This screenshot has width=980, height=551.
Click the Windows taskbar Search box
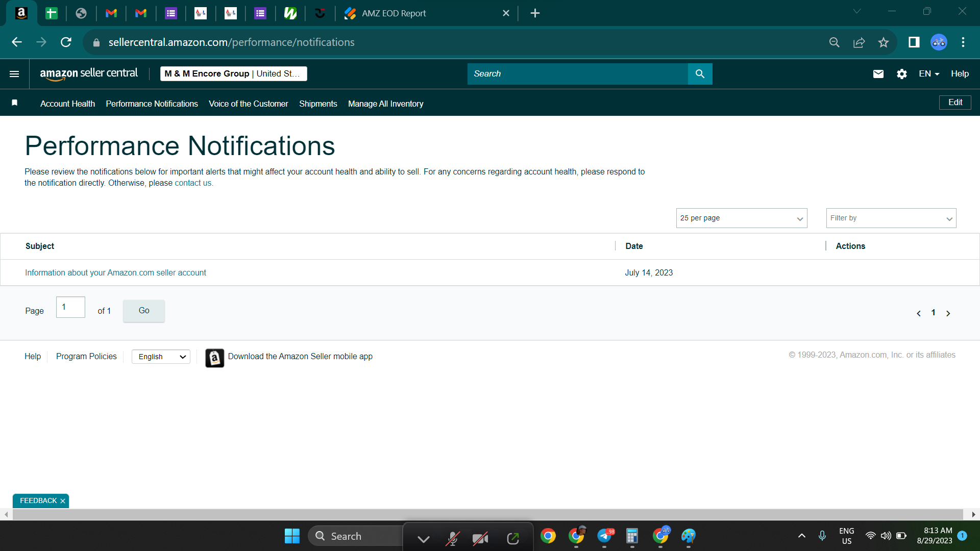click(355, 536)
